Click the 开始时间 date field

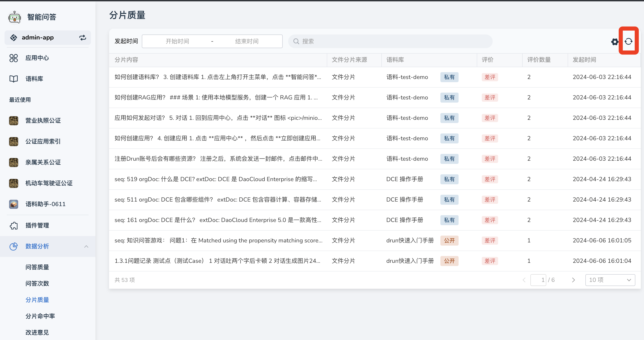[x=177, y=41]
